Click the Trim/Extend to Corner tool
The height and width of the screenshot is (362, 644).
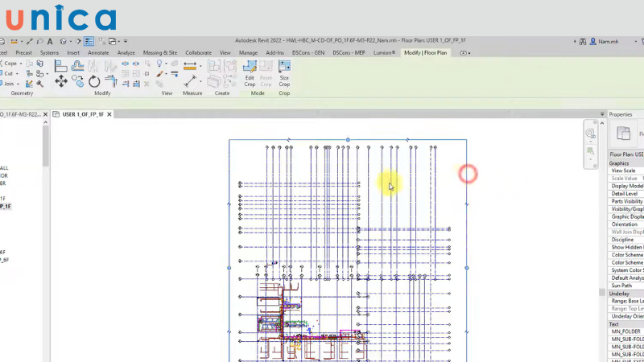111,81
